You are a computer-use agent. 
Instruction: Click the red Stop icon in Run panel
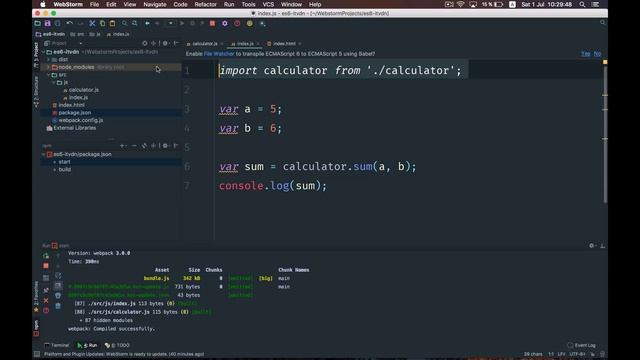click(46, 266)
